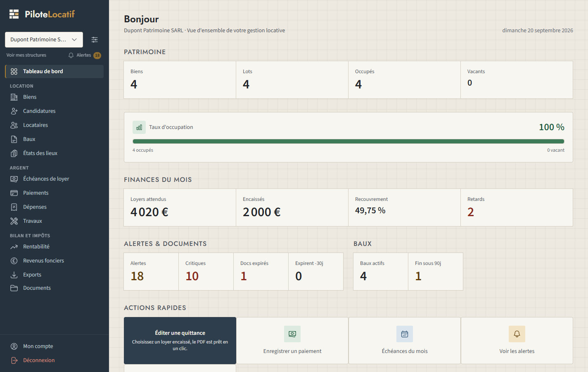Click the Éditer une quittance button
The height and width of the screenshot is (372, 588).
pyautogui.click(x=180, y=341)
